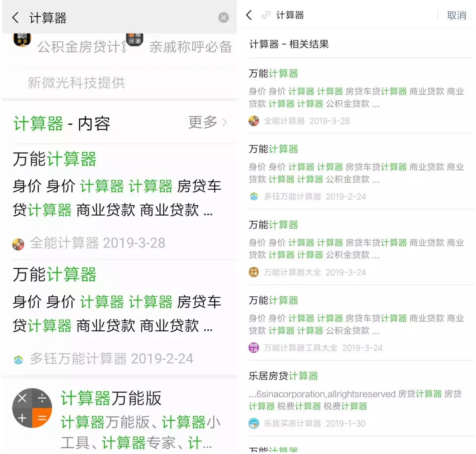Screen dimensions: 476x454
Task: Tap the 万能计算器工具大全 account avatar
Action: pyautogui.click(x=254, y=347)
